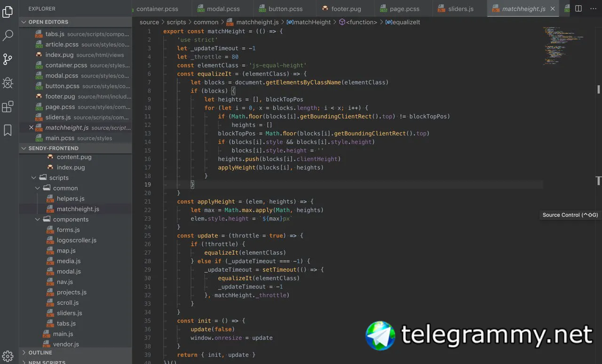Open the editor More Actions ellipsis menu

click(593, 8)
